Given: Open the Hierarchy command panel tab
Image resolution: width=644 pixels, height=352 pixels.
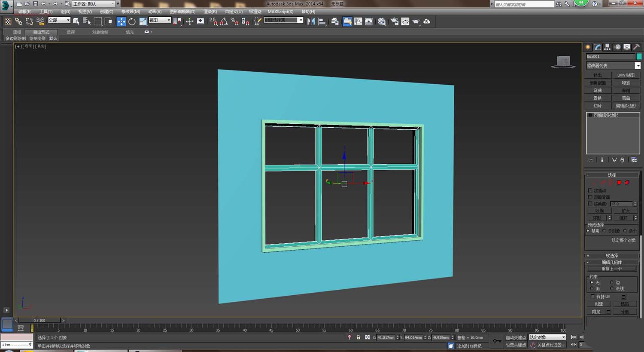Looking at the screenshot, I should pyautogui.click(x=608, y=47).
